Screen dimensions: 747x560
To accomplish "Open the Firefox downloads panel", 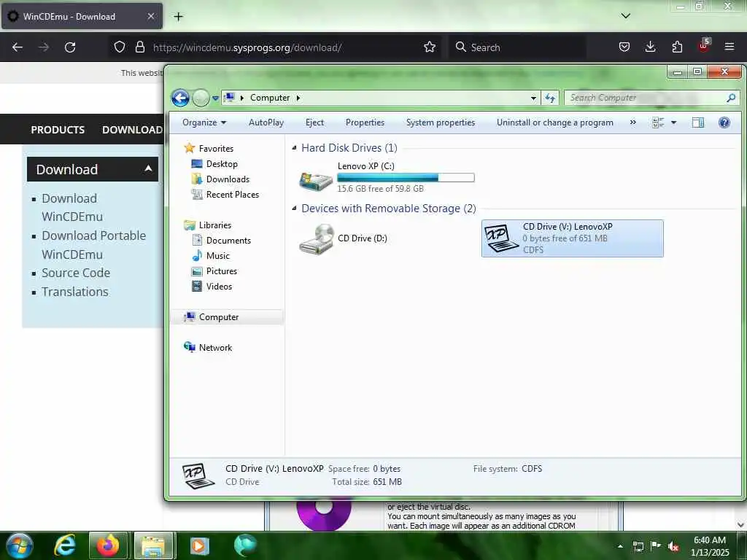I will pyautogui.click(x=650, y=47).
